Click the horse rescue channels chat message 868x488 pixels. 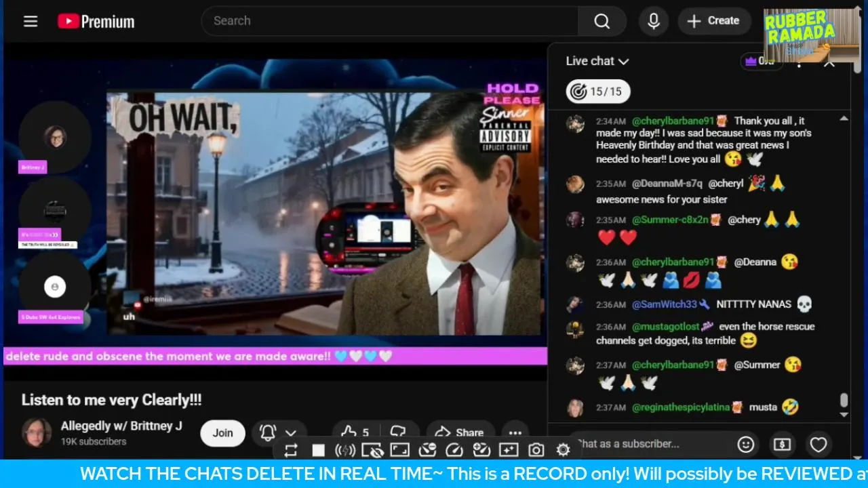pyautogui.click(x=705, y=333)
